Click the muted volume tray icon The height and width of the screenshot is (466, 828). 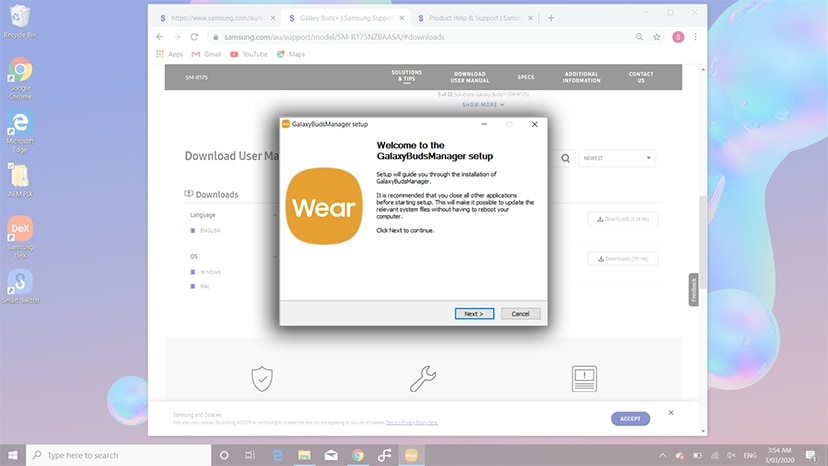(731, 455)
